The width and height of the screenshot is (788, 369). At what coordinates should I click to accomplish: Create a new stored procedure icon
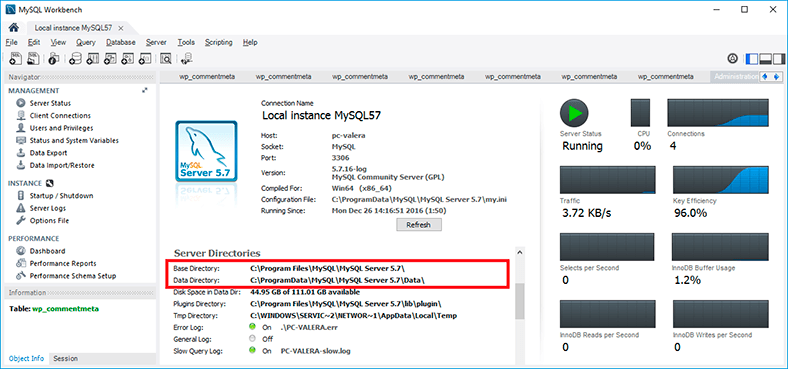(128, 59)
